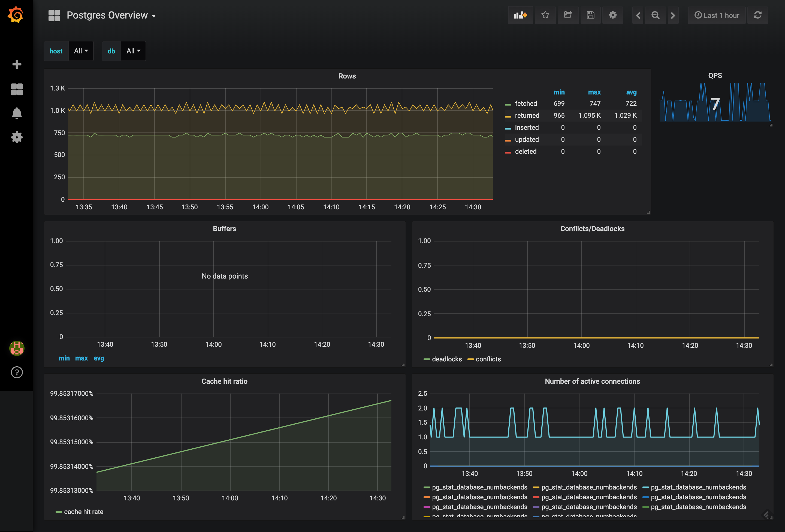Open the Help question mark icon
This screenshot has width=785, height=532.
(x=17, y=372)
